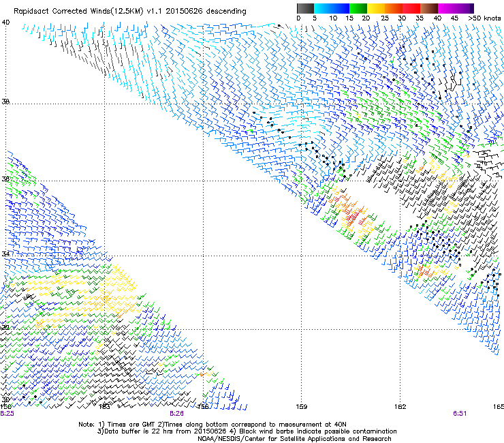
Task: Click the note line 'Times are GMT'
Action: (x=212, y=425)
